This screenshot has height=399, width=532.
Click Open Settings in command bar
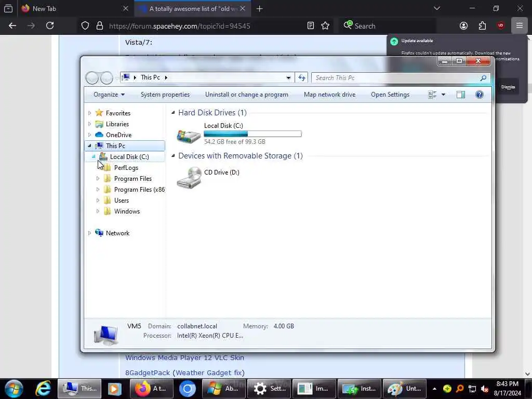(390, 95)
